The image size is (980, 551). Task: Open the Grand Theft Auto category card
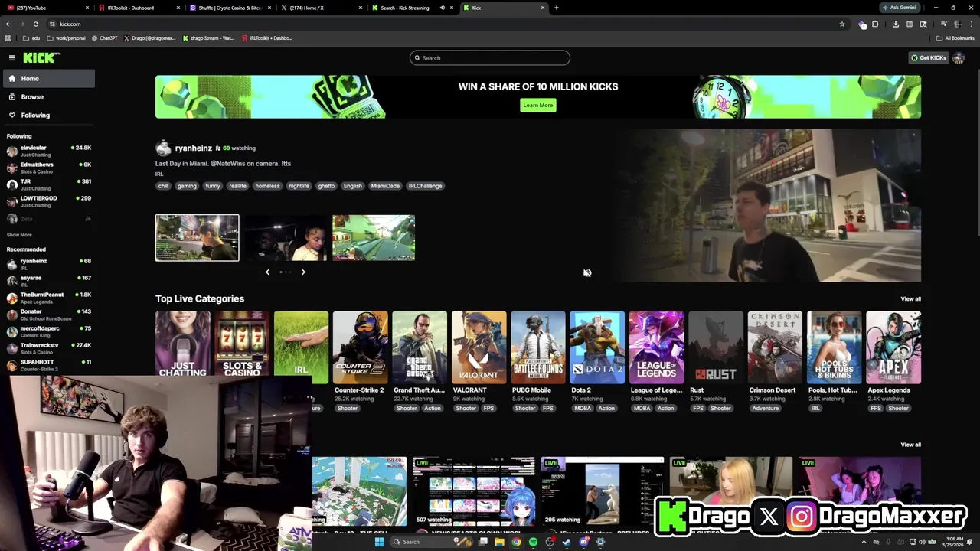click(420, 347)
